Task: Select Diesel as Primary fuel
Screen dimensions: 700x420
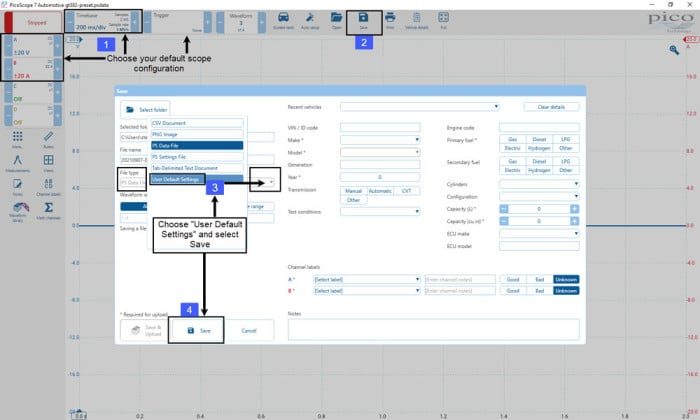Action: (539, 139)
